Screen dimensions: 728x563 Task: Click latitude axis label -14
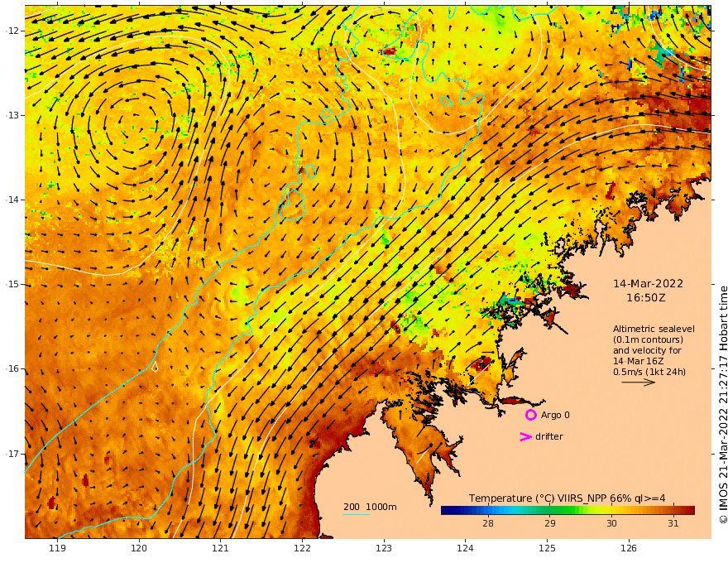coord(12,200)
